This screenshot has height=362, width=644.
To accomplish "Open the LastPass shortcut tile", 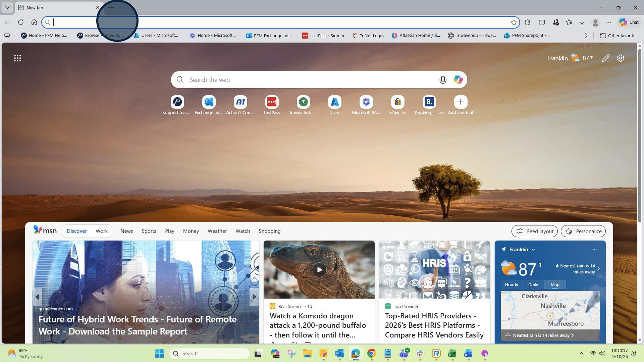I will coord(272,105).
